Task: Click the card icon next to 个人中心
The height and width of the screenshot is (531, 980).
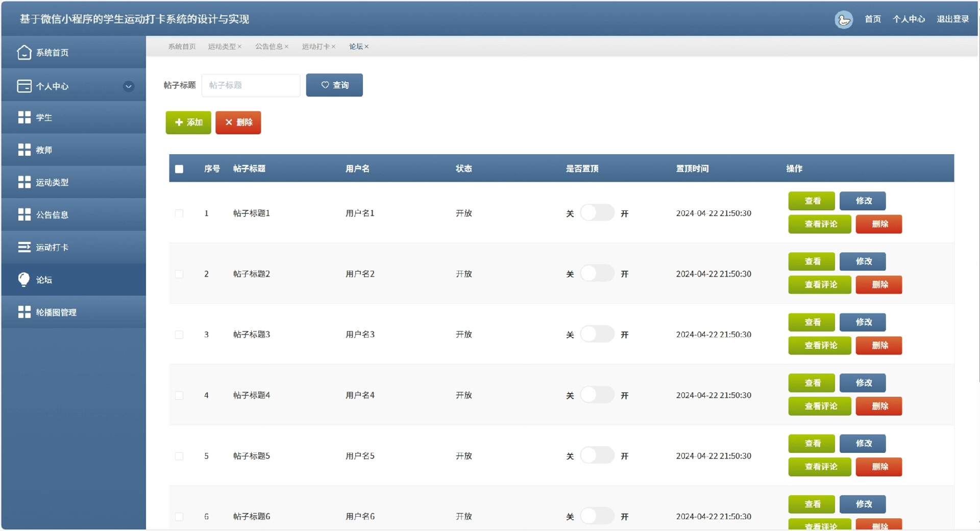Action: [24, 86]
